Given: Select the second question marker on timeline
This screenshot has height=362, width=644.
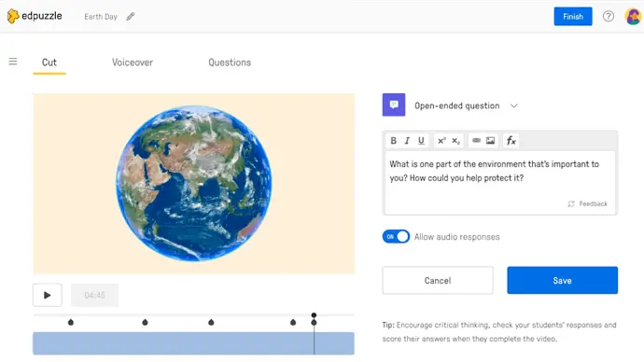Looking at the screenshot, I should pos(145,322).
